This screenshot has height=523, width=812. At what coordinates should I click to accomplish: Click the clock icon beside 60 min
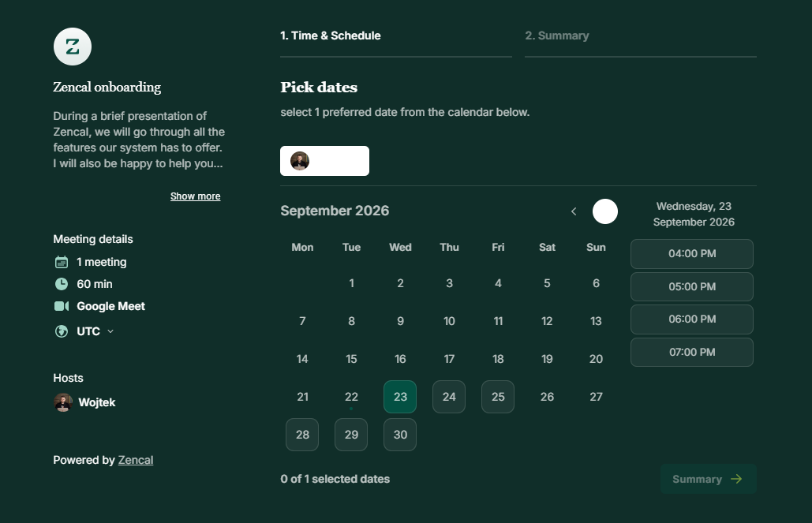(x=61, y=284)
